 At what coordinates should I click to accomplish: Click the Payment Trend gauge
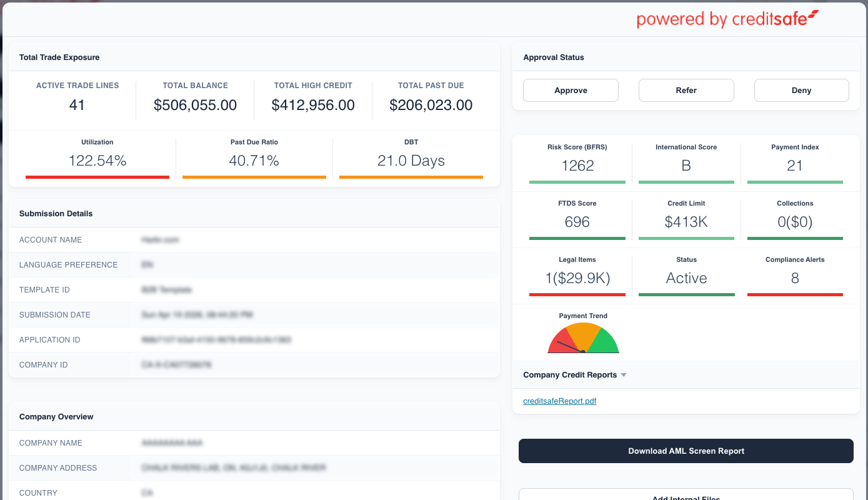(x=583, y=338)
